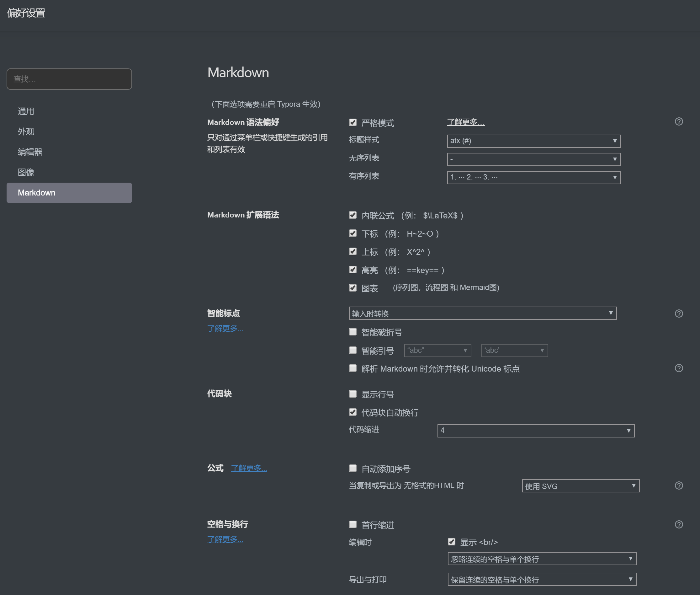Image resolution: width=700 pixels, height=595 pixels.
Task: Toggle the 严格模式 checkbox
Action: 353,122
